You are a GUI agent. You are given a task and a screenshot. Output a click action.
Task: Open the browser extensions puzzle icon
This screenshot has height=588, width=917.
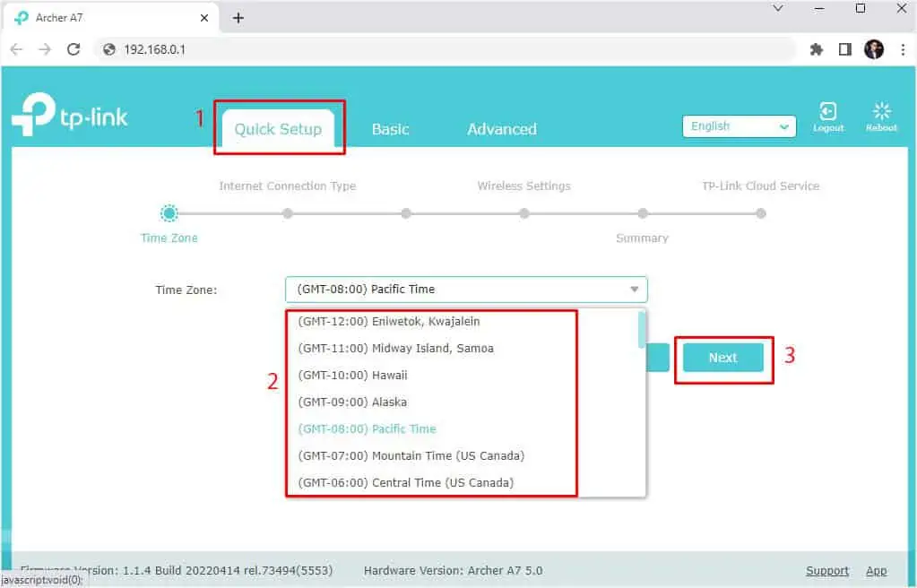click(817, 49)
